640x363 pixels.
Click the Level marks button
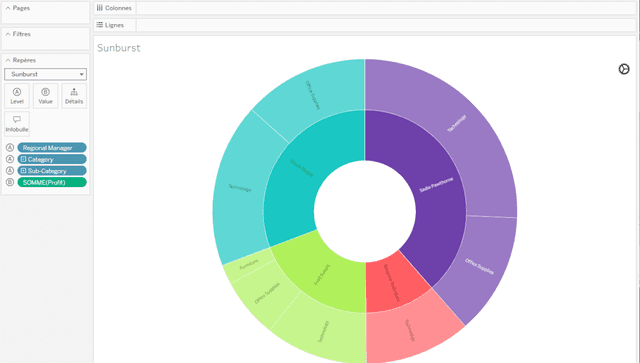[x=17, y=96]
